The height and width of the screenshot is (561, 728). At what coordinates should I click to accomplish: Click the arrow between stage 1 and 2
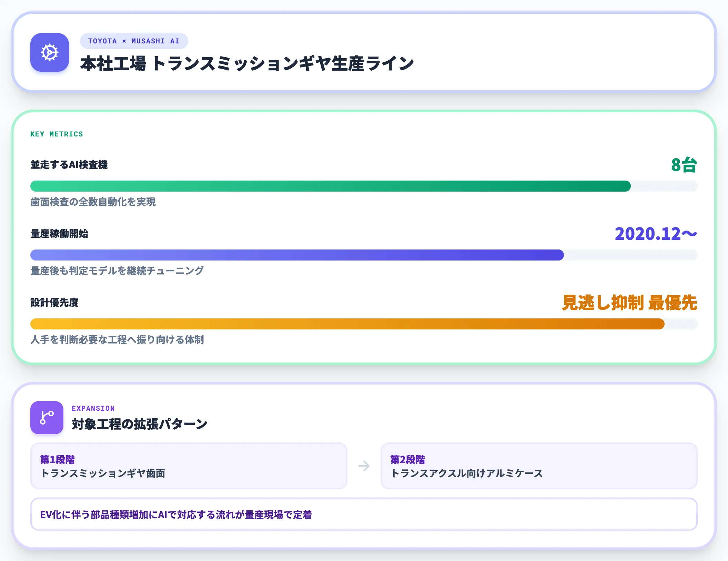(x=364, y=466)
